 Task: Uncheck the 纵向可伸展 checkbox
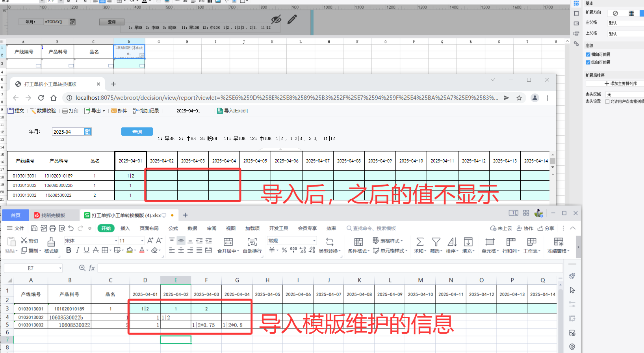pos(588,62)
